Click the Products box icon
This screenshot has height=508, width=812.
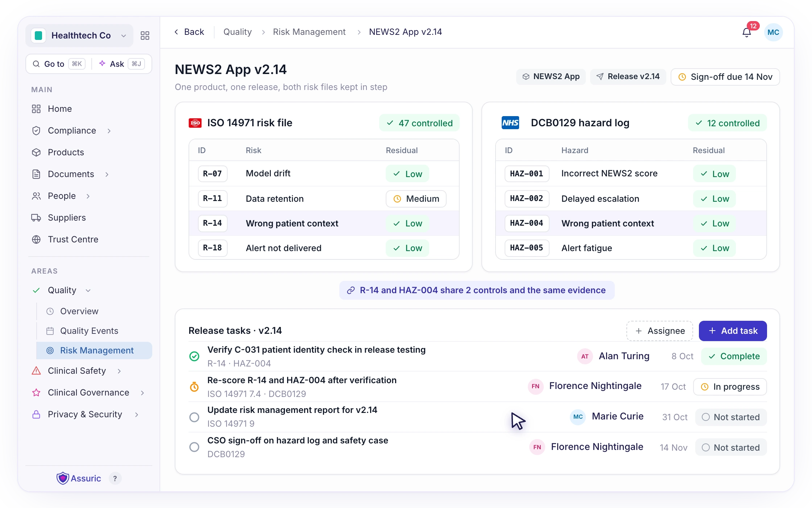click(36, 152)
